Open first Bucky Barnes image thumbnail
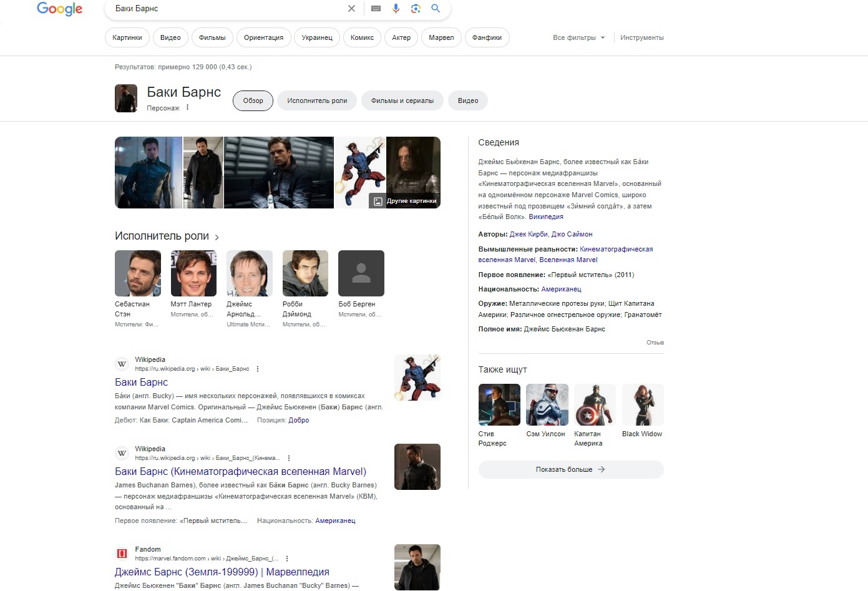Viewport: 868px width, 591px height. tap(149, 172)
